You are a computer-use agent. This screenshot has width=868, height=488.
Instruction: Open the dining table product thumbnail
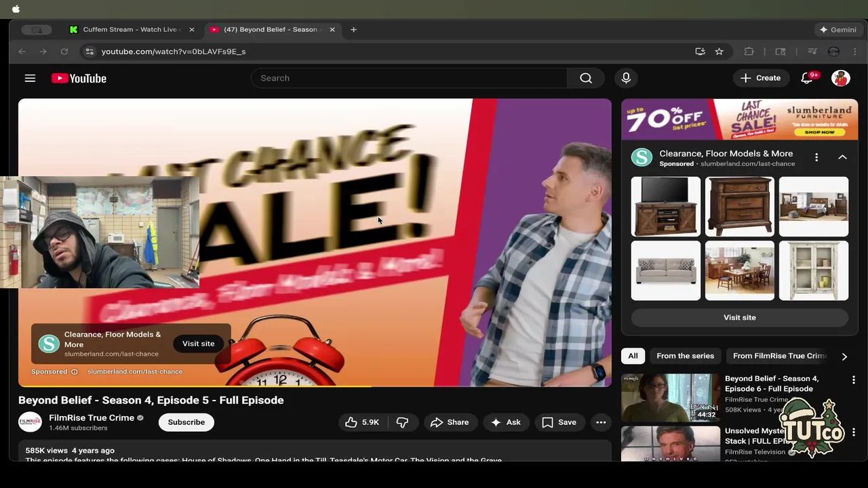(x=740, y=270)
